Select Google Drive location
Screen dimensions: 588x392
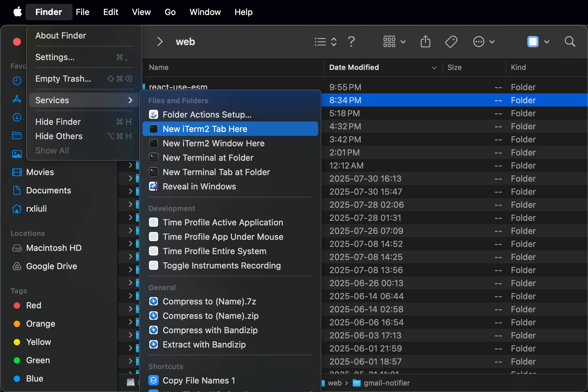44,266
